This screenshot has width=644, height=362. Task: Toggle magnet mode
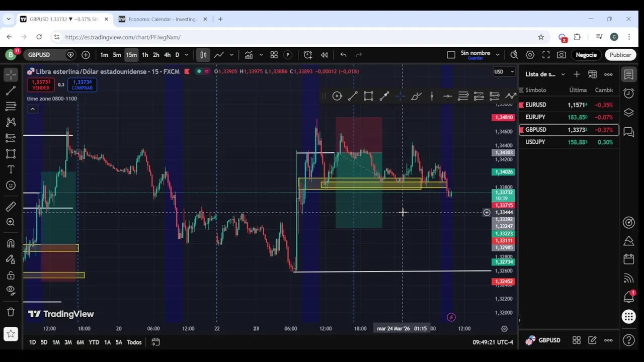[11, 244]
